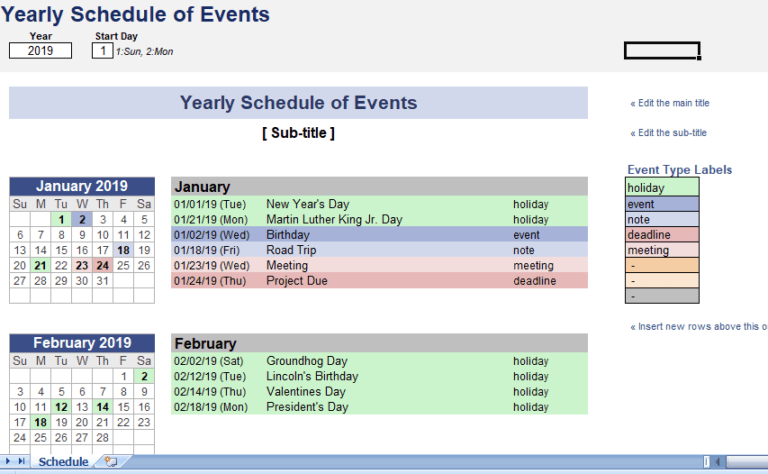The width and height of the screenshot is (768, 474).
Task: Click January calendar day 31
Action: click(x=102, y=281)
